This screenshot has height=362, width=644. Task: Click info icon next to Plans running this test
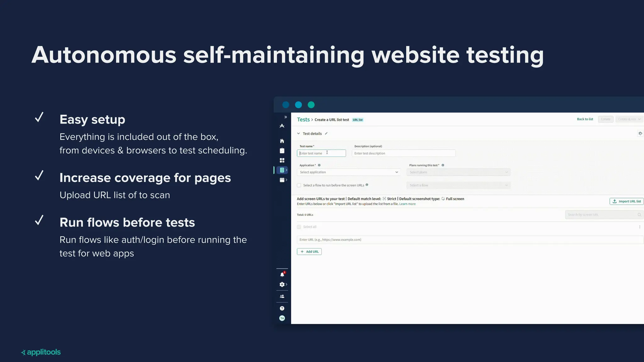tap(443, 165)
